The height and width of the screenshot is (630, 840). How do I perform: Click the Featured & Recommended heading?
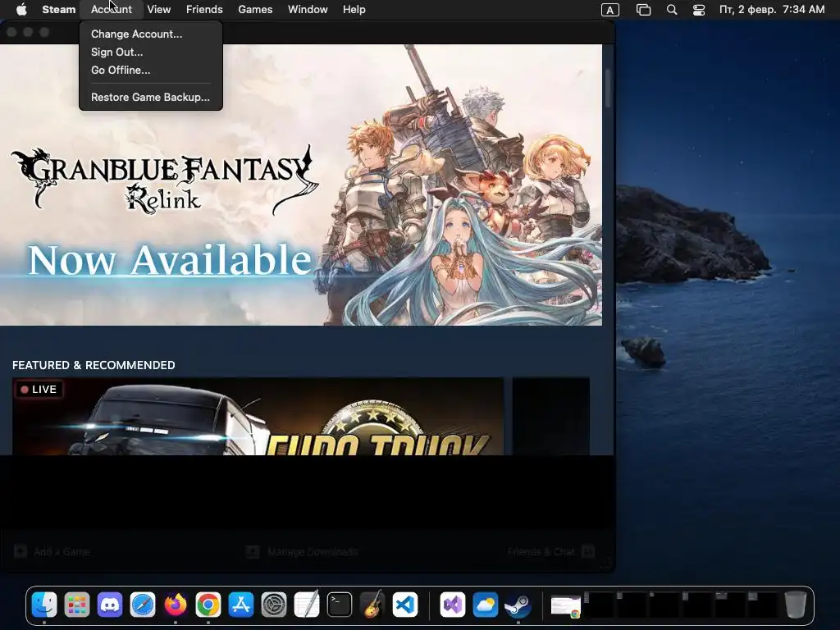pyautogui.click(x=94, y=365)
